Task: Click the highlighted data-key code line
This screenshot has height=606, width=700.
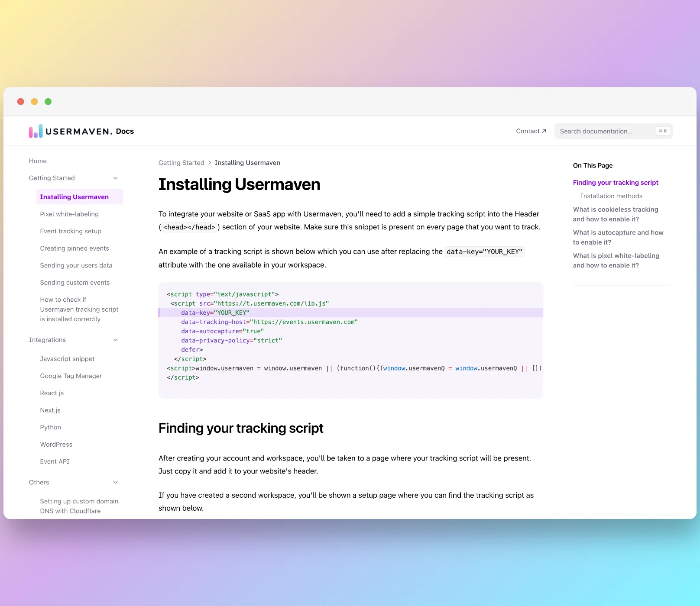Action: pyautogui.click(x=351, y=313)
